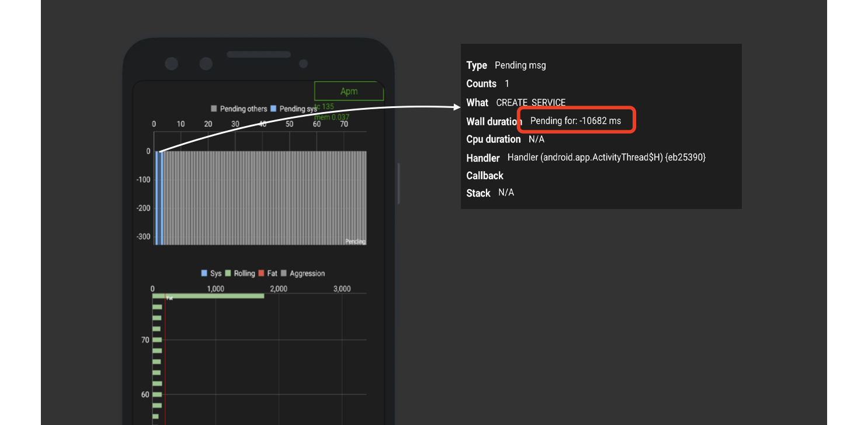The image size is (868, 425).
Task: Click the Type Pending msg row
Action: [x=506, y=65]
